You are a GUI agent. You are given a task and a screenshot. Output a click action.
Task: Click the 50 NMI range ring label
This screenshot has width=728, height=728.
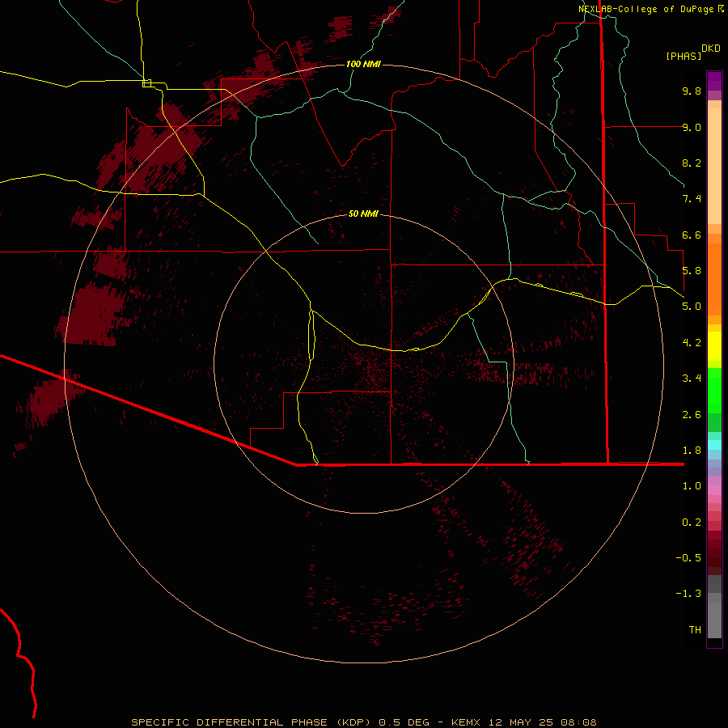(x=363, y=214)
